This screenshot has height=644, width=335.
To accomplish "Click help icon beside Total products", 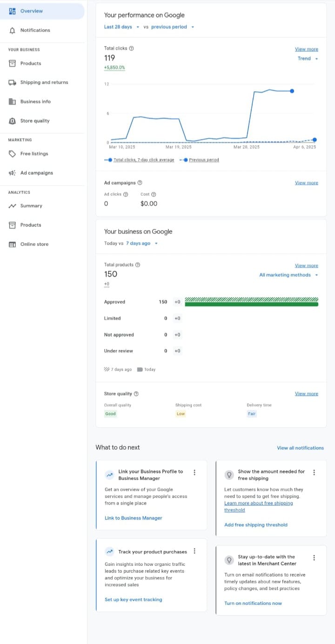I will coord(138,265).
